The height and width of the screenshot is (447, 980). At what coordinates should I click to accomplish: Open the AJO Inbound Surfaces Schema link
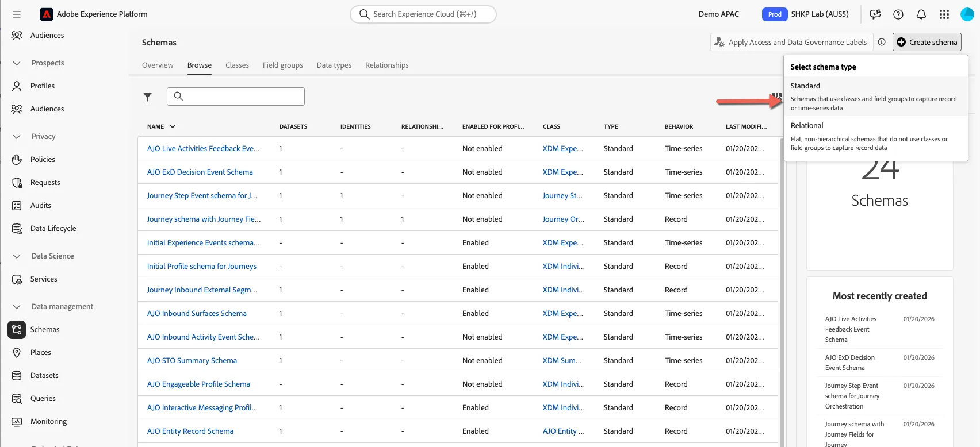coord(197,314)
